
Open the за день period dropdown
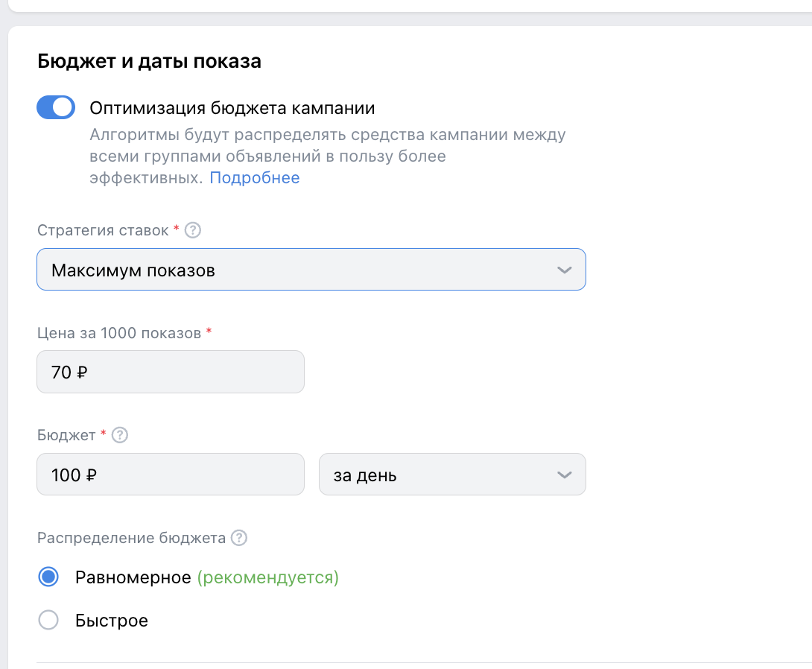pyautogui.click(x=452, y=475)
